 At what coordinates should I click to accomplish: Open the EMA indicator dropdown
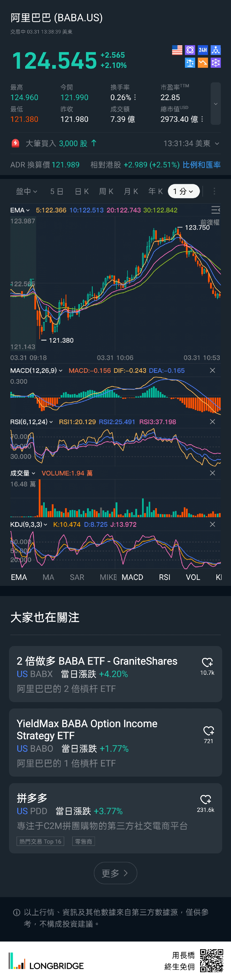(20, 210)
